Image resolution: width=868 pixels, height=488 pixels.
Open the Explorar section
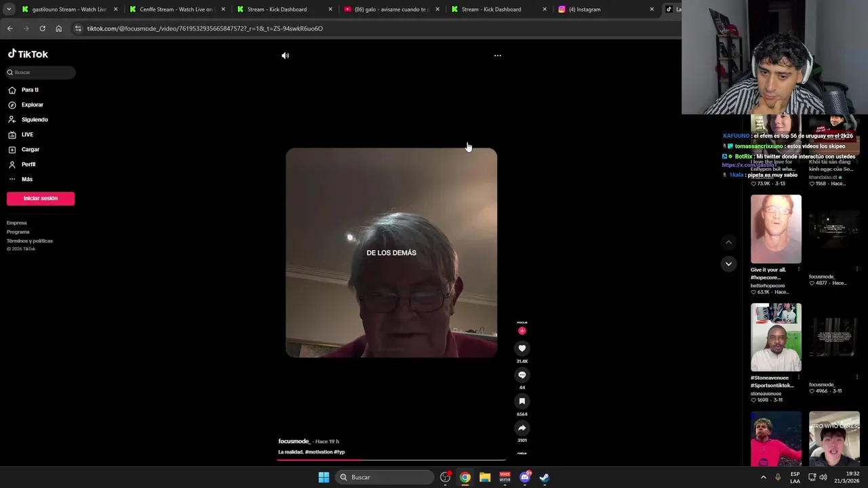click(32, 104)
